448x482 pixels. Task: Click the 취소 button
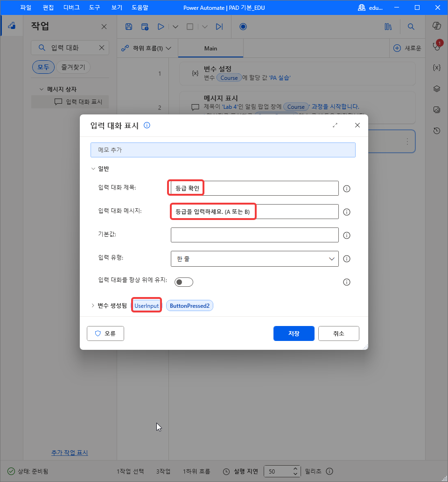[339, 333]
